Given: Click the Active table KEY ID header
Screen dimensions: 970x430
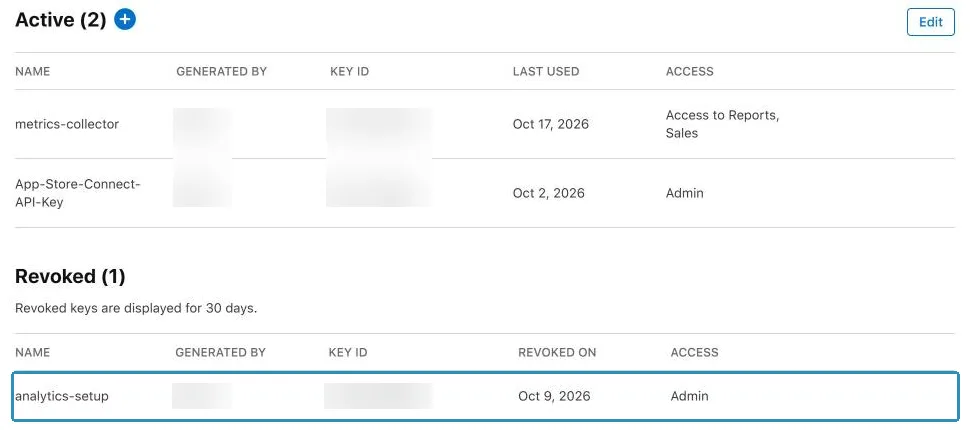Looking at the screenshot, I should coord(350,71).
